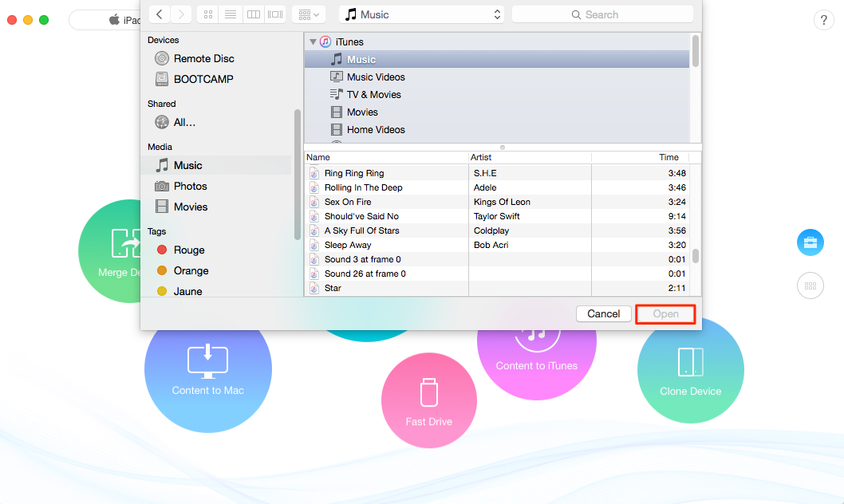Select Music in the Media sidebar

[x=216, y=165]
